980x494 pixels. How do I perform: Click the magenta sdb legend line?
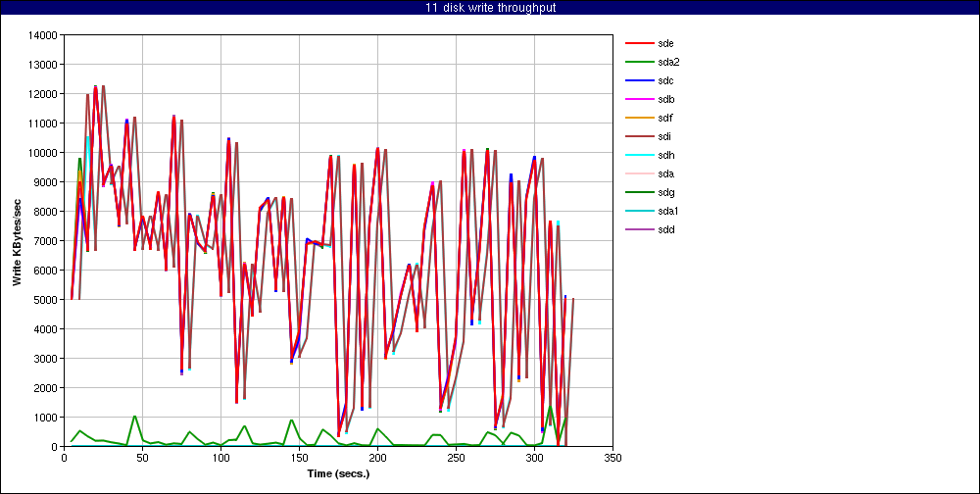[x=638, y=99]
